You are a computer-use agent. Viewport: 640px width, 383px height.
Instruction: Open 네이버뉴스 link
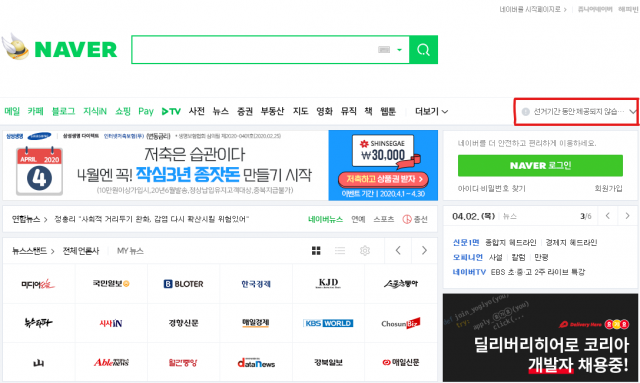[x=325, y=219]
